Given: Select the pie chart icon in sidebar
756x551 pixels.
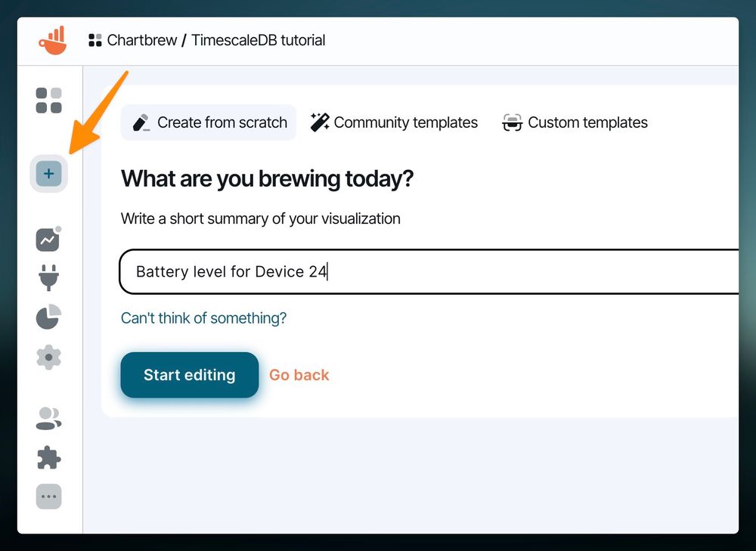Looking at the screenshot, I should point(47,317).
